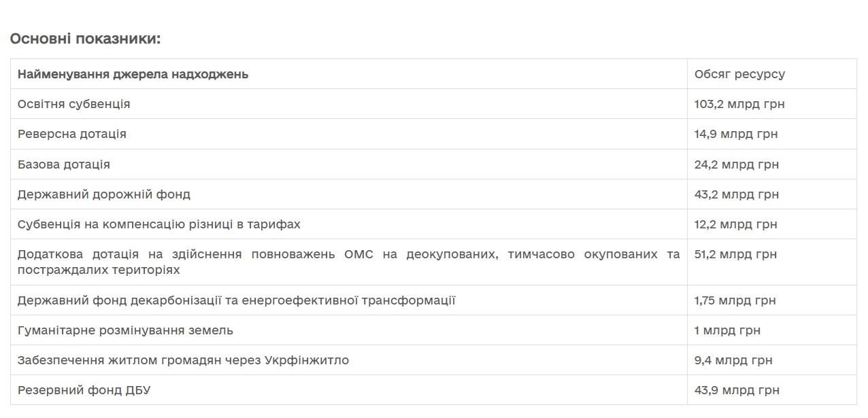Click the '51,2 млрд грн' amount
This screenshot has height=418, width=868.
click(735, 254)
